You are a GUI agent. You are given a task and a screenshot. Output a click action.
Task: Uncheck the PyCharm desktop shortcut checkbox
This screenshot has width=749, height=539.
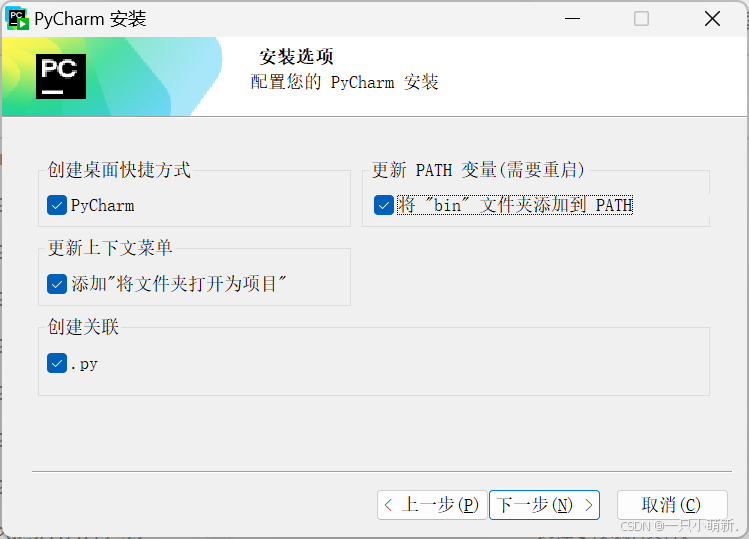point(57,205)
